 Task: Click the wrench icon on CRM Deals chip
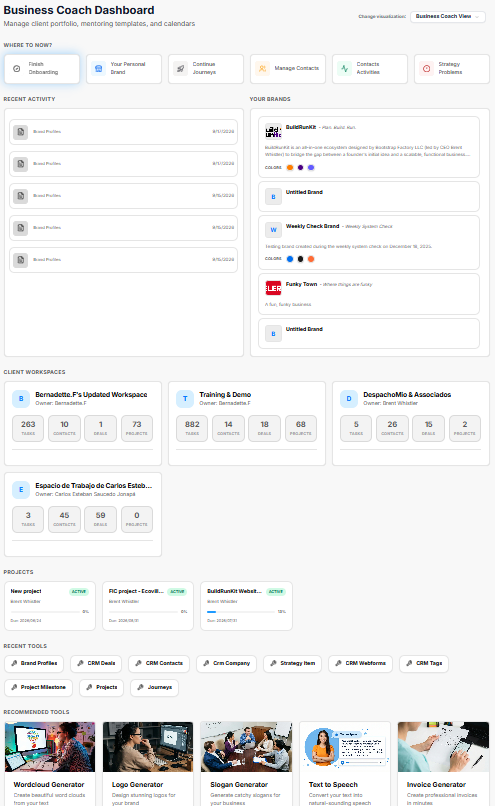tap(81, 663)
